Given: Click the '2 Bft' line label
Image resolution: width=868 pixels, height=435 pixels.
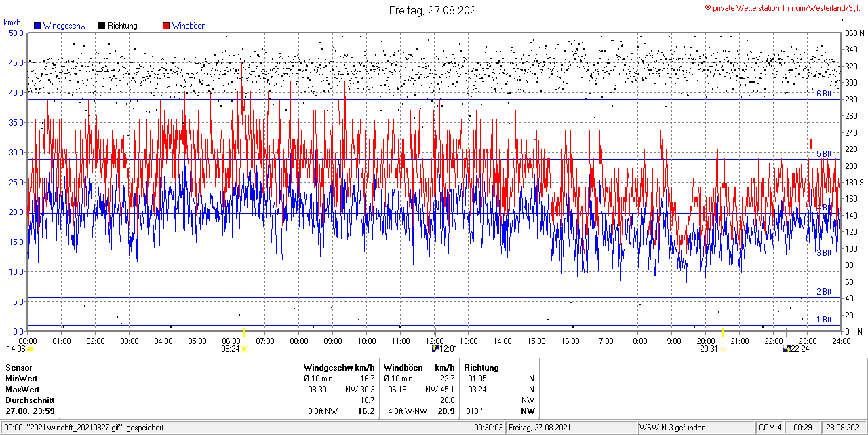Looking at the screenshot, I should coord(823,292).
